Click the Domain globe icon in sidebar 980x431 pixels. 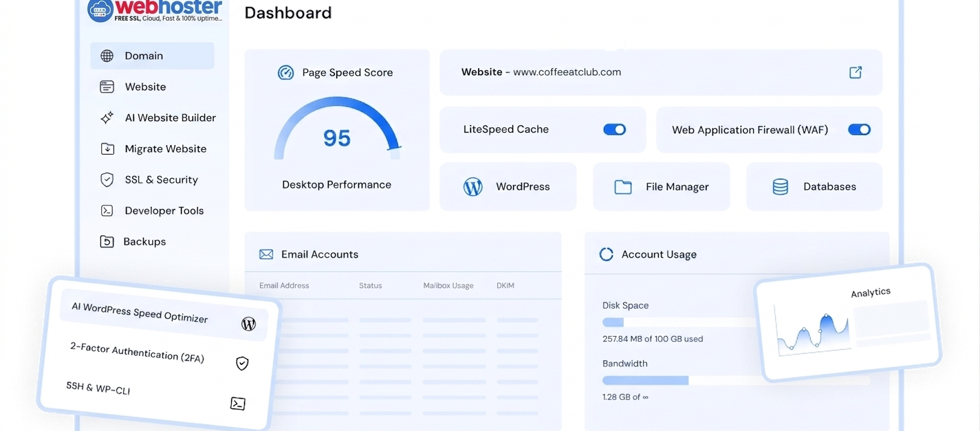(x=107, y=56)
